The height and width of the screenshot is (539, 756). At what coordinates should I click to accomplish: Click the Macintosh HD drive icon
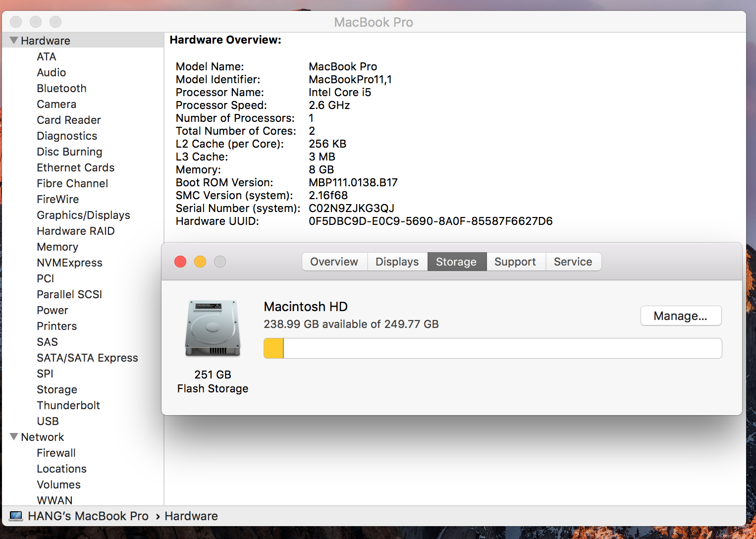click(213, 328)
